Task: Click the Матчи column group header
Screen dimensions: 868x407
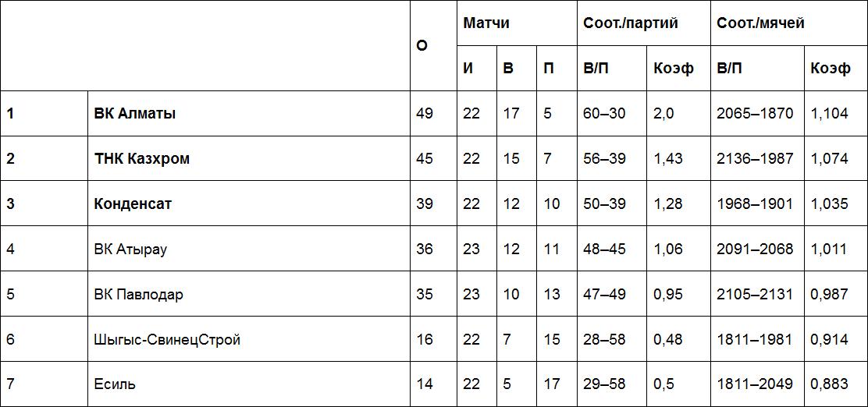Action: (486, 23)
